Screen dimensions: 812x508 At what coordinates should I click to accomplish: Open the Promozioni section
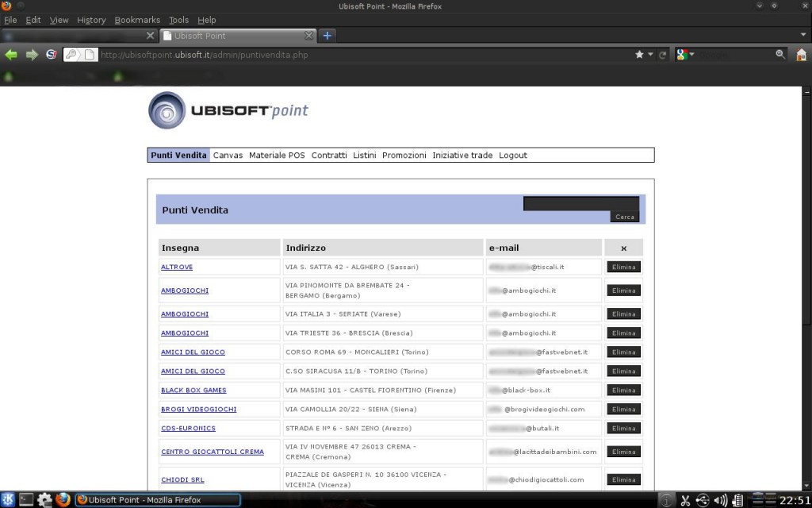404,155
